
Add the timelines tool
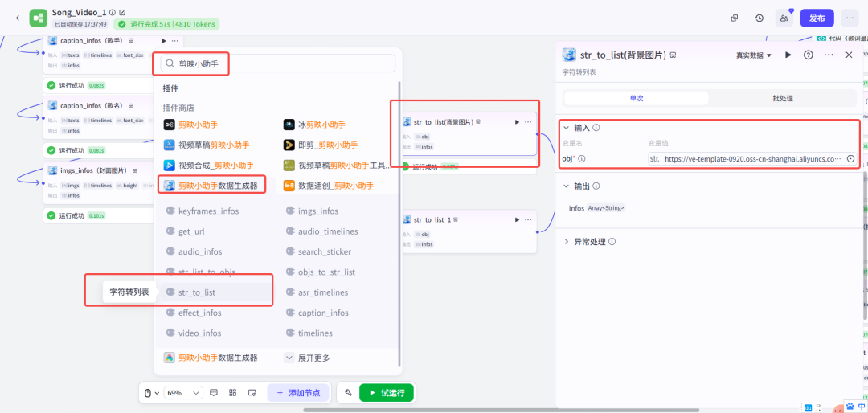click(309, 333)
